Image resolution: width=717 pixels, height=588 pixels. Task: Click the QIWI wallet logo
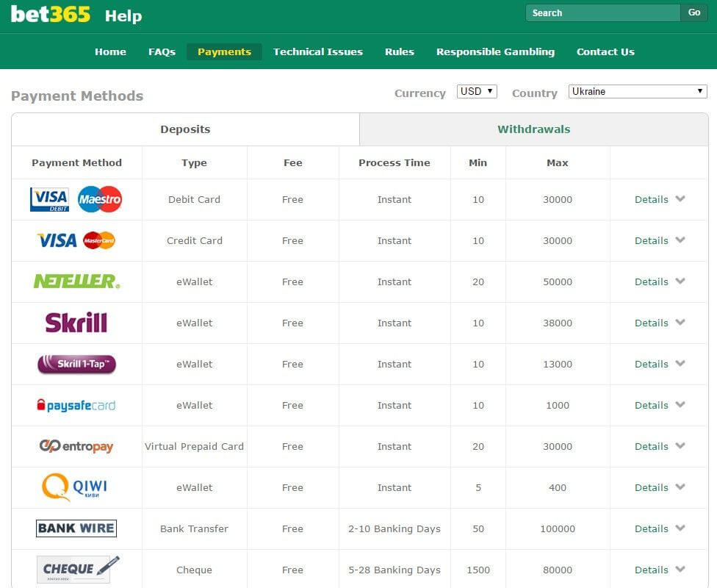76,487
